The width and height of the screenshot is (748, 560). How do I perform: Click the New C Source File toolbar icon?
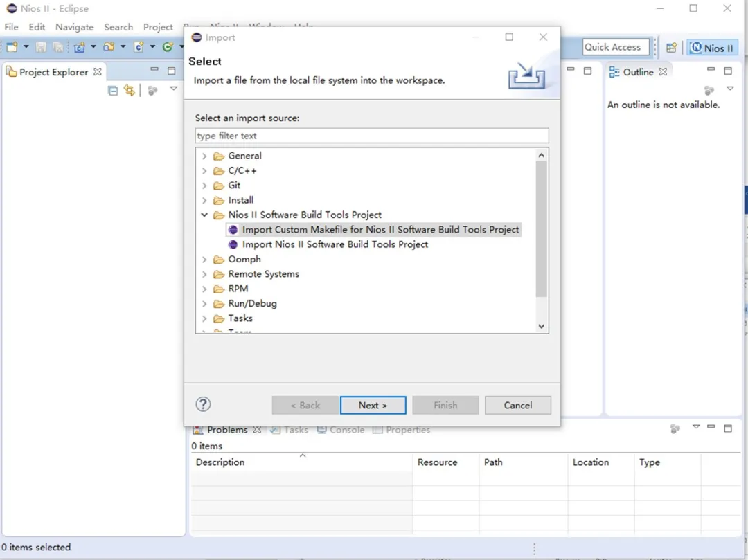(x=139, y=47)
